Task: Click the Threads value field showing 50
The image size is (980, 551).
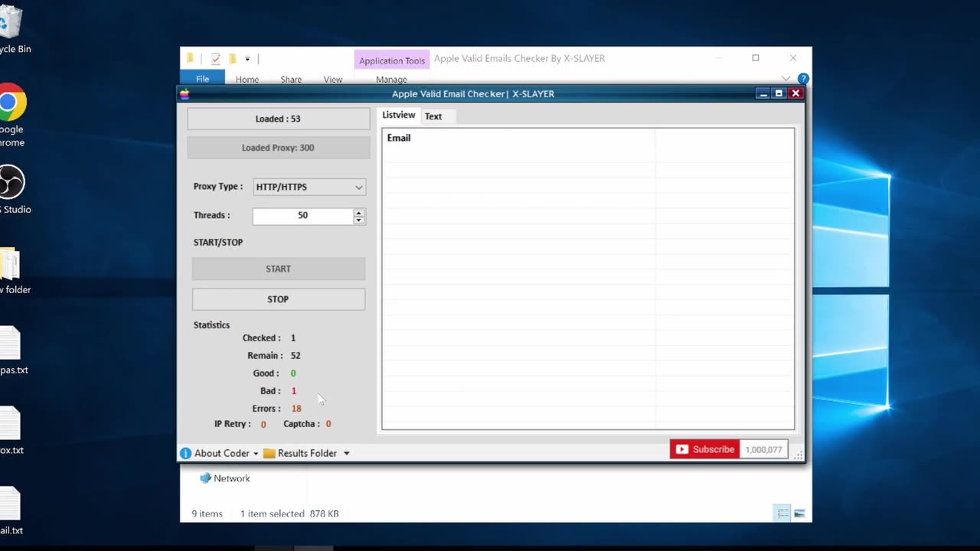Action: [303, 216]
